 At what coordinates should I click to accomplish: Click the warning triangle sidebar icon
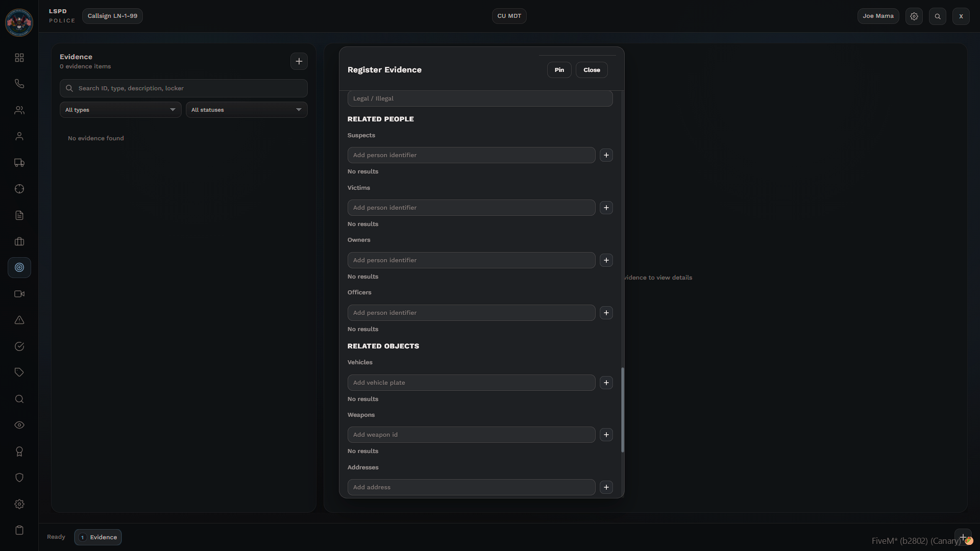click(19, 320)
